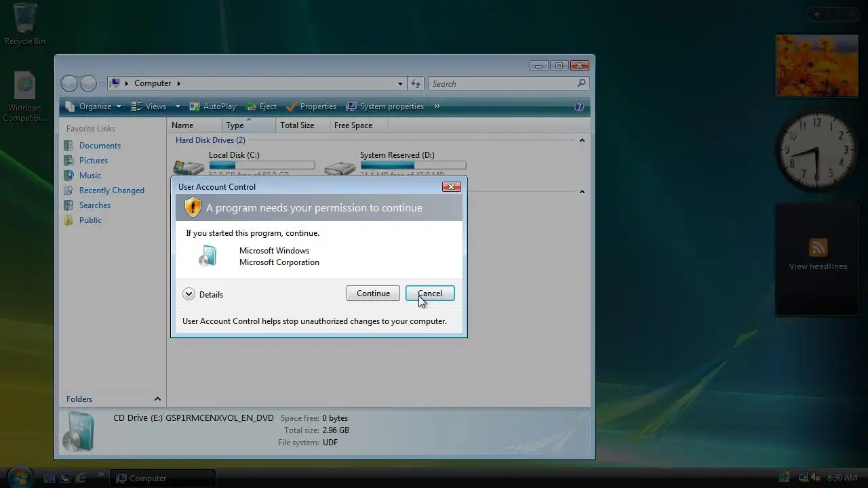Click the UAC shield warning icon
Viewport: 868px width, 488px height.
193,207
